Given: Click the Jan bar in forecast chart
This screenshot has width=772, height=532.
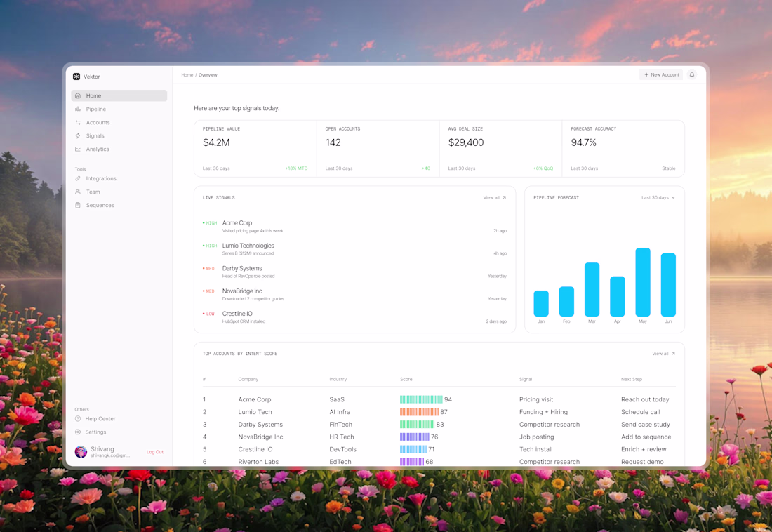Looking at the screenshot, I should point(541,303).
